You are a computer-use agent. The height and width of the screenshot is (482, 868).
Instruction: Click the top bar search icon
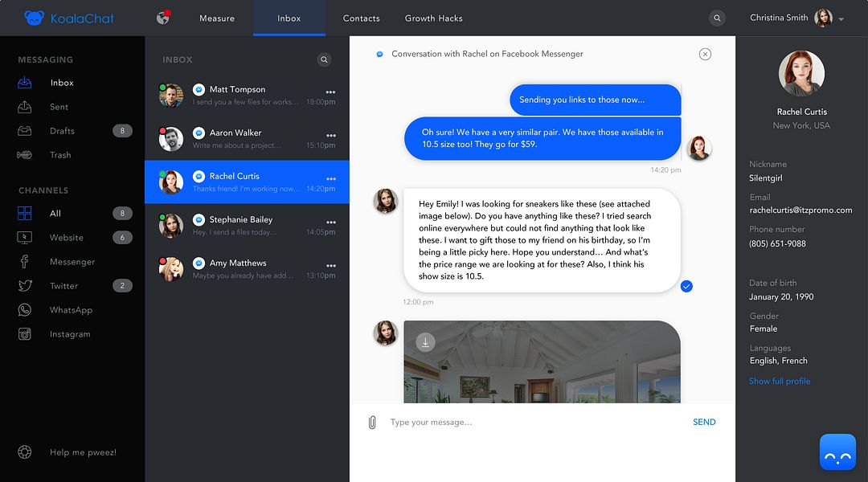717,18
